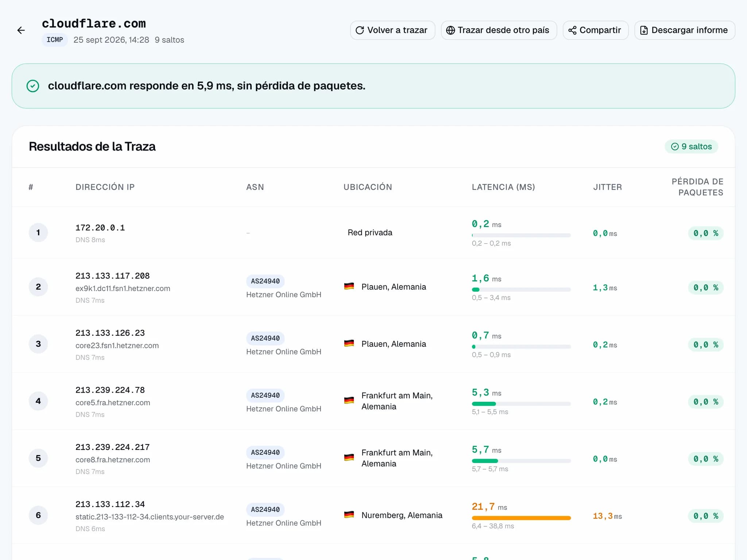Click AS24940 badge in hop 3 row
The image size is (747, 560).
[x=265, y=338]
